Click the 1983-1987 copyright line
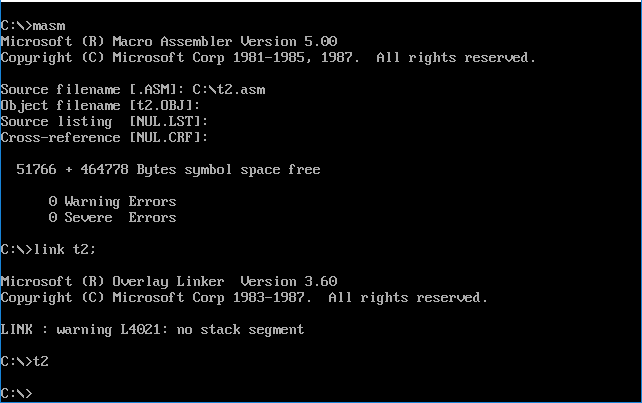Screen dimensions: 642x403 pos(244,297)
